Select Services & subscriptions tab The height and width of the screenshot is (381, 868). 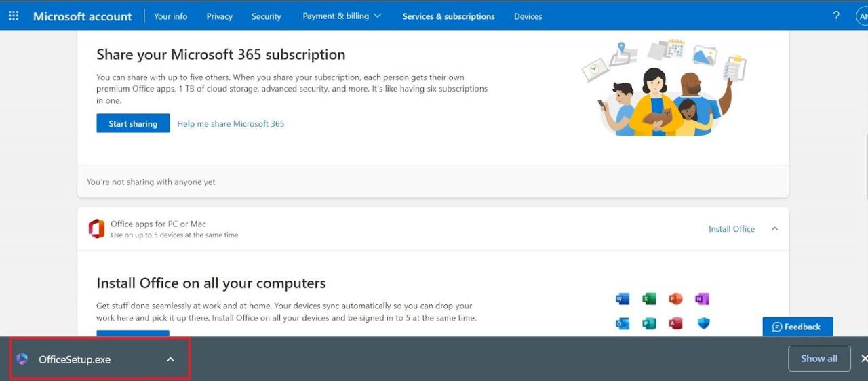448,16
